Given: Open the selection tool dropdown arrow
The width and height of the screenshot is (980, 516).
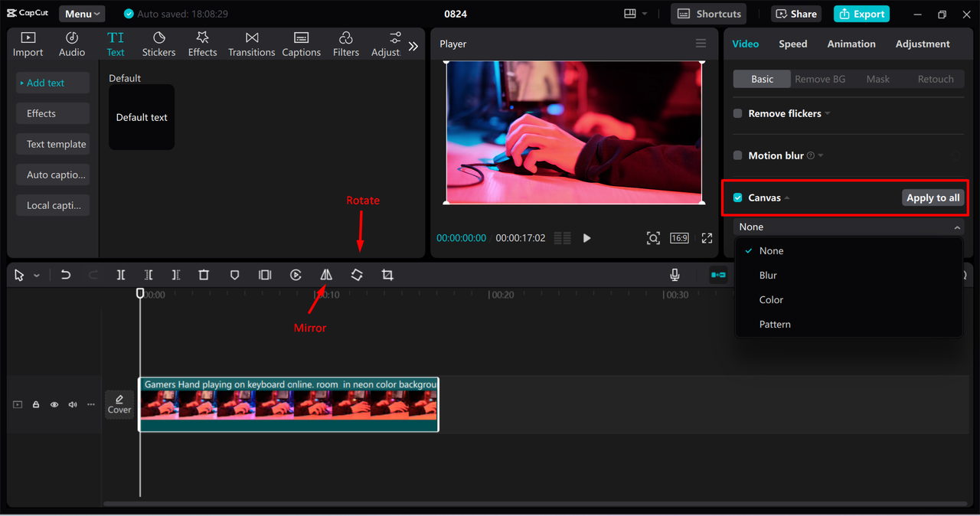Looking at the screenshot, I should click(37, 276).
